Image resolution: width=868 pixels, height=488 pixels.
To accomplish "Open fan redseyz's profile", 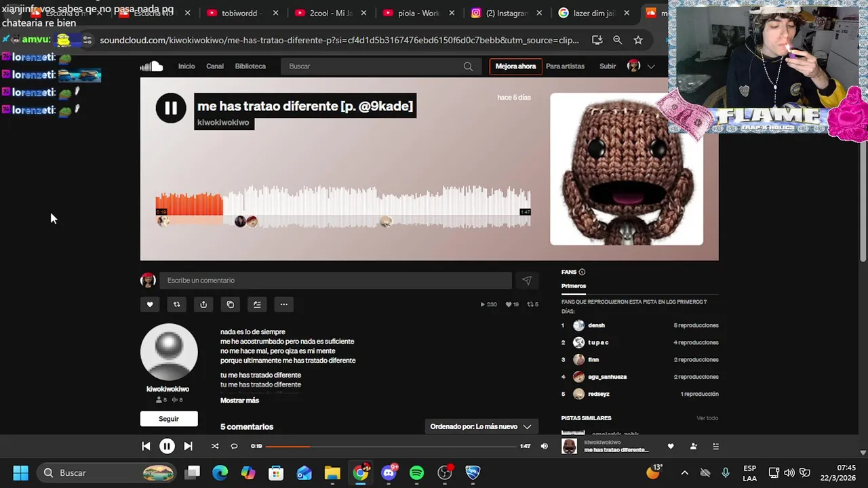I will coord(598,394).
